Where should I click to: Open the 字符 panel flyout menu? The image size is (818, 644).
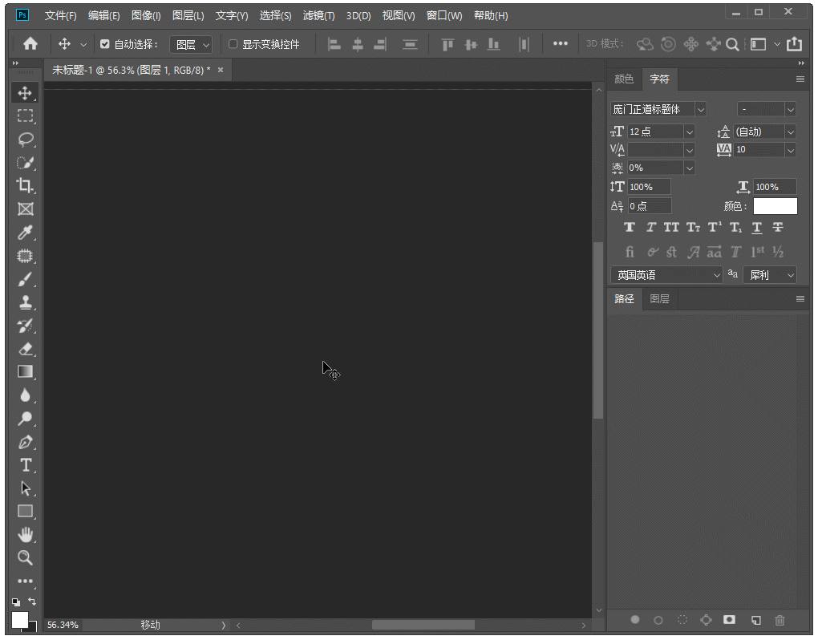point(800,79)
